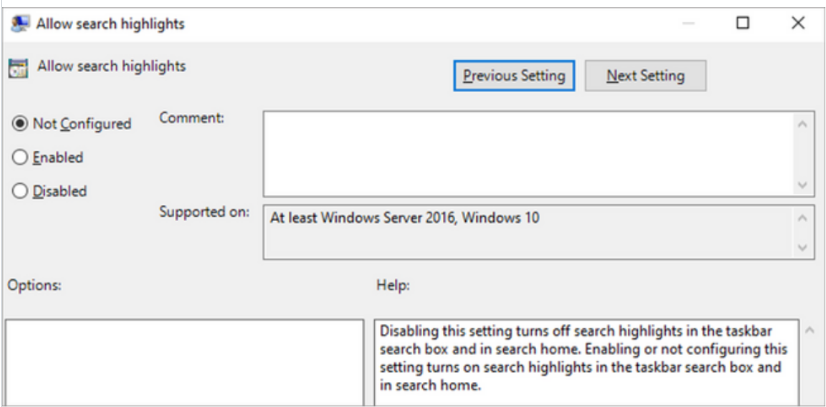This screenshot has height=407, width=826.
Task: Go to Previous Setting
Action: pos(514,76)
